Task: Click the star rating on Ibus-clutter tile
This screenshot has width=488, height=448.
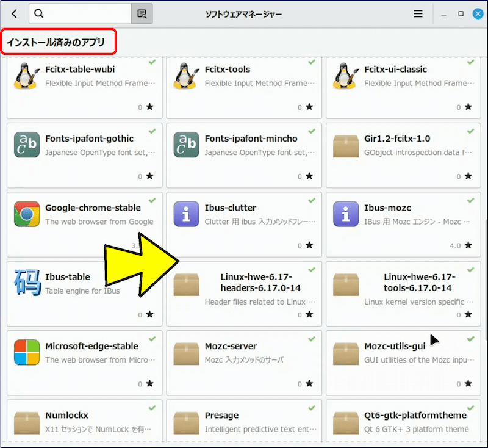Action: click(x=309, y=245)
